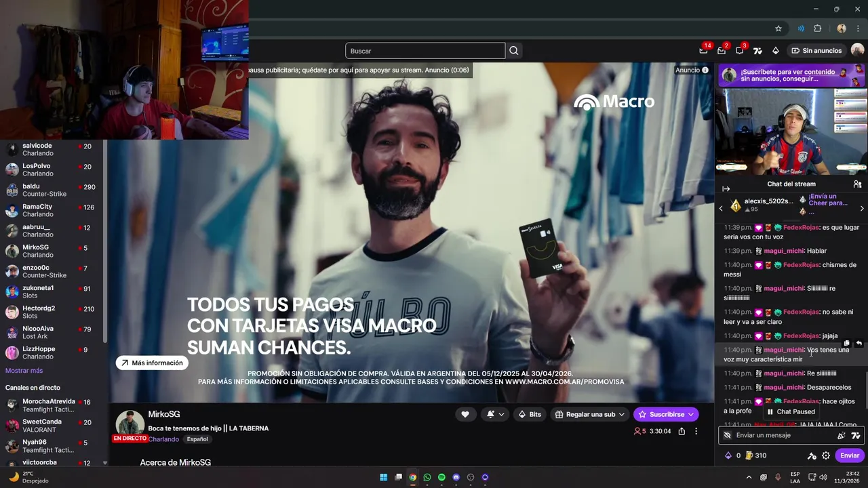Open whispers icon with 3 badge
Viewport: 868px width, 488px height.
click(740, 51)
